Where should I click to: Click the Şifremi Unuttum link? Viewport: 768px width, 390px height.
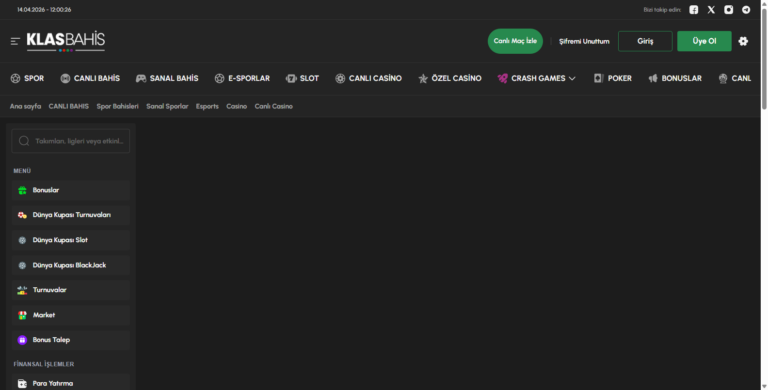pyautogui.click(x=584, y=42)
